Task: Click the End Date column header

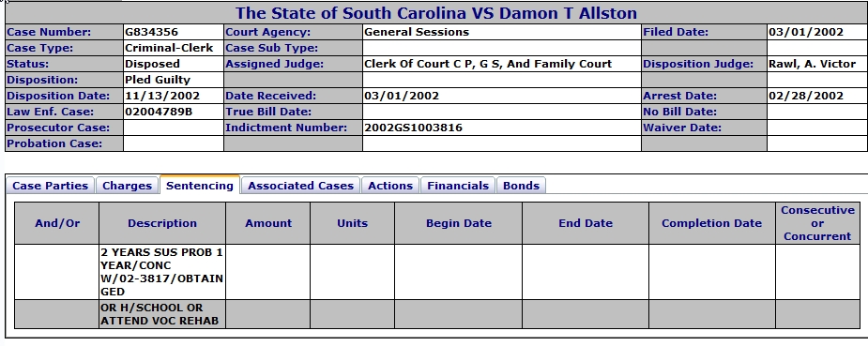Action: (586, 223)
